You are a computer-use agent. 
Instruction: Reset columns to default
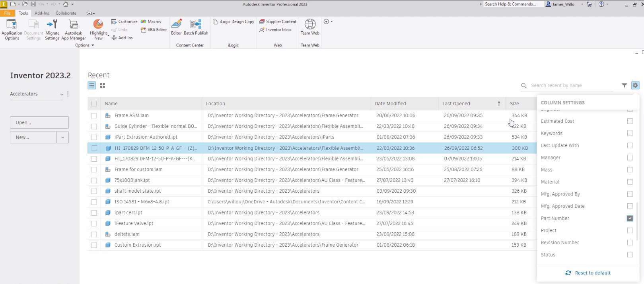coord(588,273)
